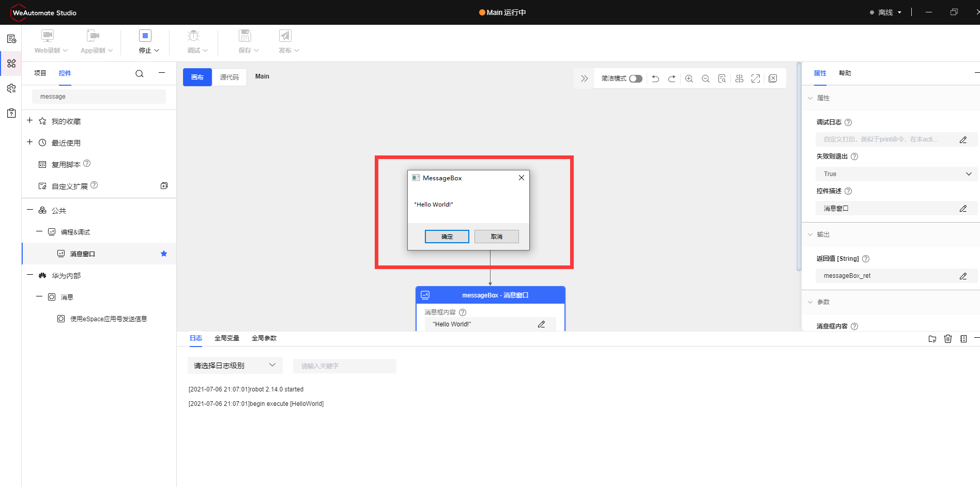Open the log folder icon
Viewport: 980px width, 487px height.
(932, 339)
